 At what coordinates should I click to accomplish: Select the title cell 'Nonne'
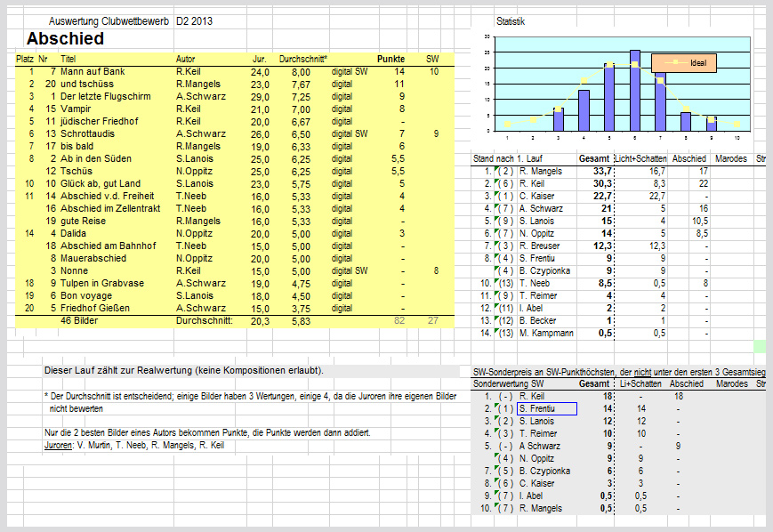point(74,270)
